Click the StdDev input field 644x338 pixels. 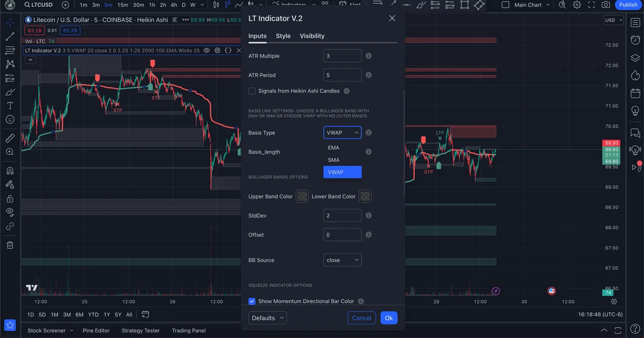coord(342,216)
